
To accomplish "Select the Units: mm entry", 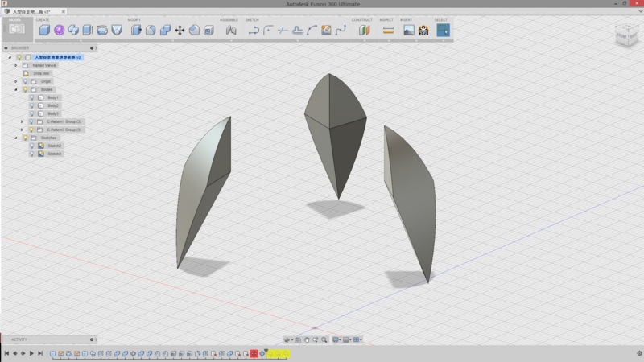I will [41, 73].
